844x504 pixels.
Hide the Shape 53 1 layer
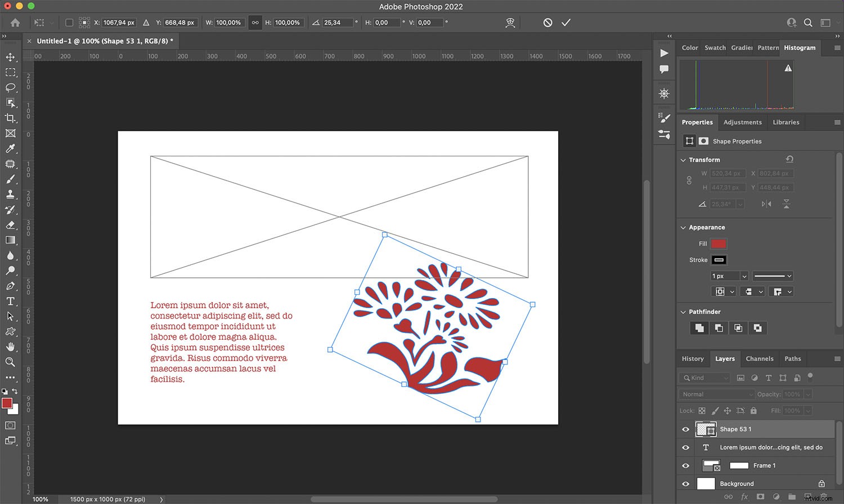(685, 429)
